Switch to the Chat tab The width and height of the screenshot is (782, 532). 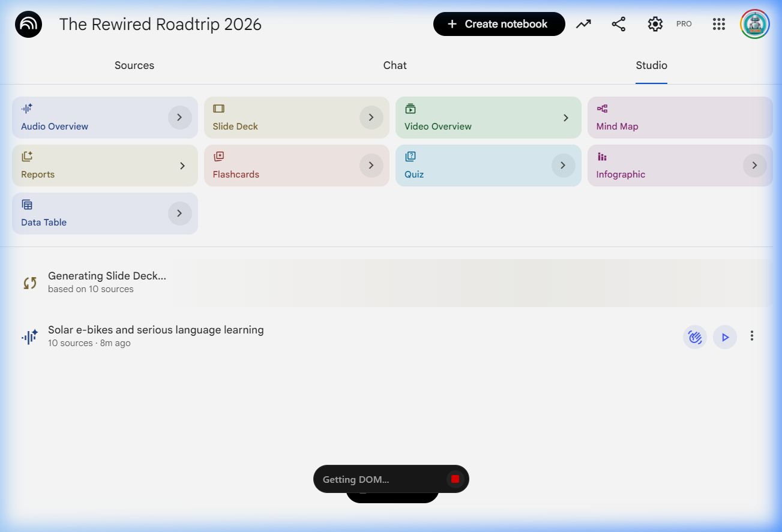pyautogui.click(x=395, y=65)
